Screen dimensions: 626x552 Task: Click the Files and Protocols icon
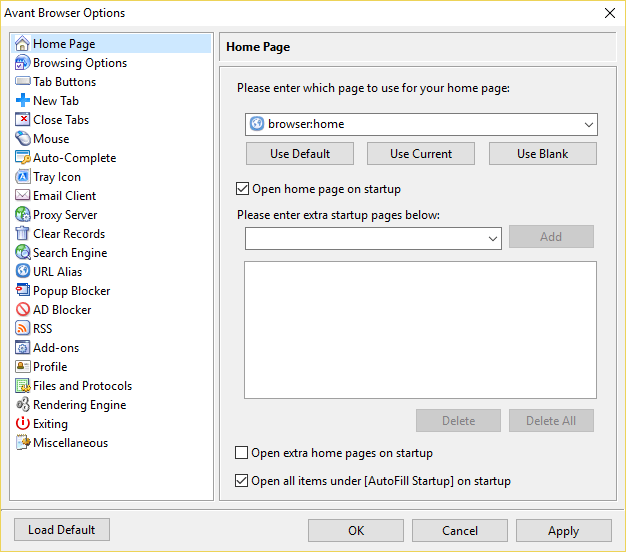(x=22, y=385)
